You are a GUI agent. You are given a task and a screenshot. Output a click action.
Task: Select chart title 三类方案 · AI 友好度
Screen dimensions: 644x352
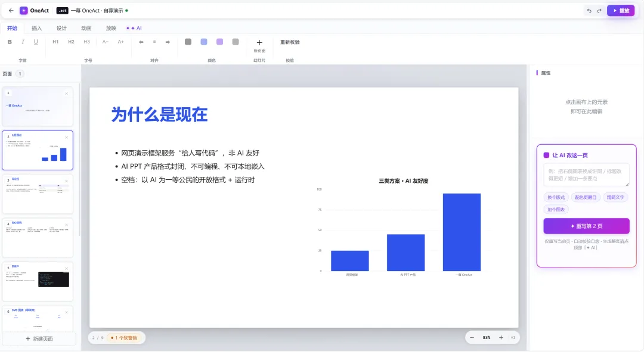point(403,181)
